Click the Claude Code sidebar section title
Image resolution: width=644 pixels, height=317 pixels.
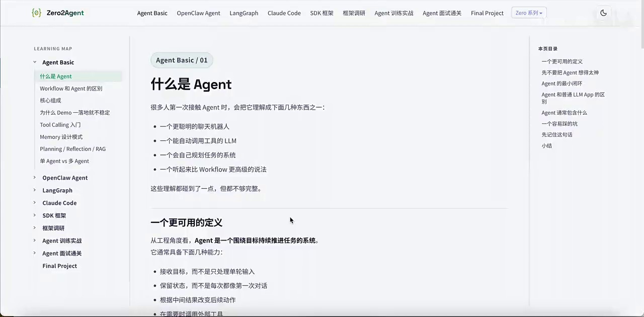(x=59, y=203)
